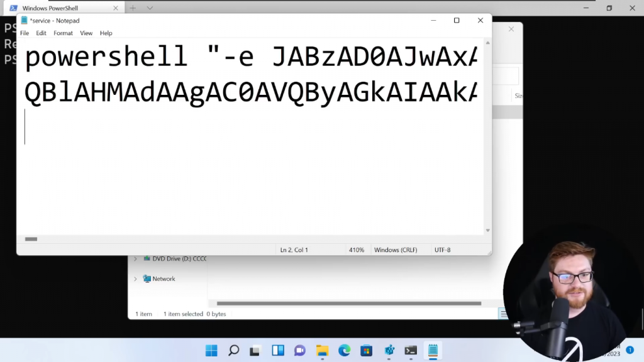Click the 410% zoom status entry
The width and height of the screenshot is (644, 362).
(x=357, y=250)
